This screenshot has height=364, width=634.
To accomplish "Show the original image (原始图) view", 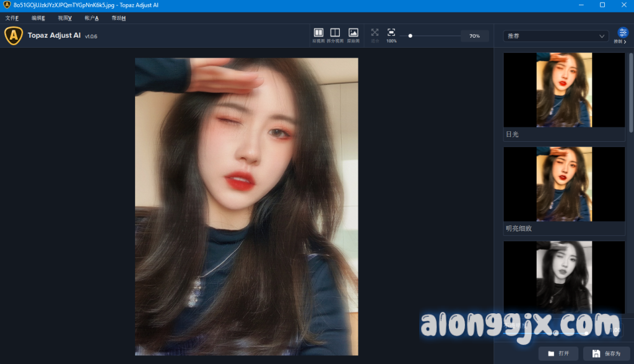I will coord(353,33).
